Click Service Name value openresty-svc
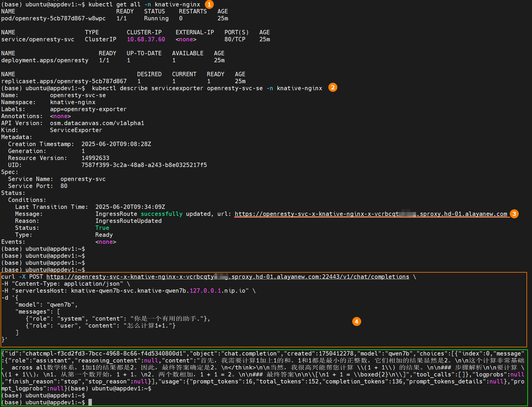This screenshot has width=532, height=407. tap(83, 179)
